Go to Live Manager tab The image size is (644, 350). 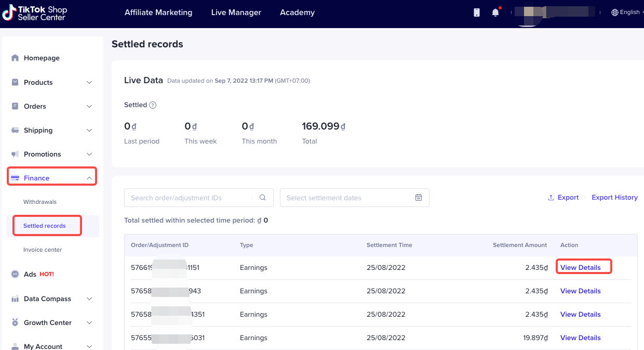236,12
